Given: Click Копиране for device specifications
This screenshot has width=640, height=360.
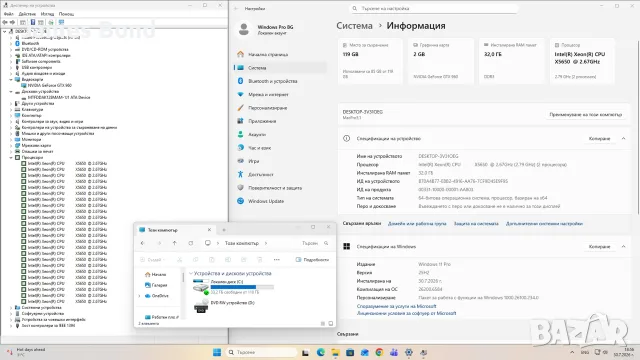Looking at the screenshot, I should 599,139.
